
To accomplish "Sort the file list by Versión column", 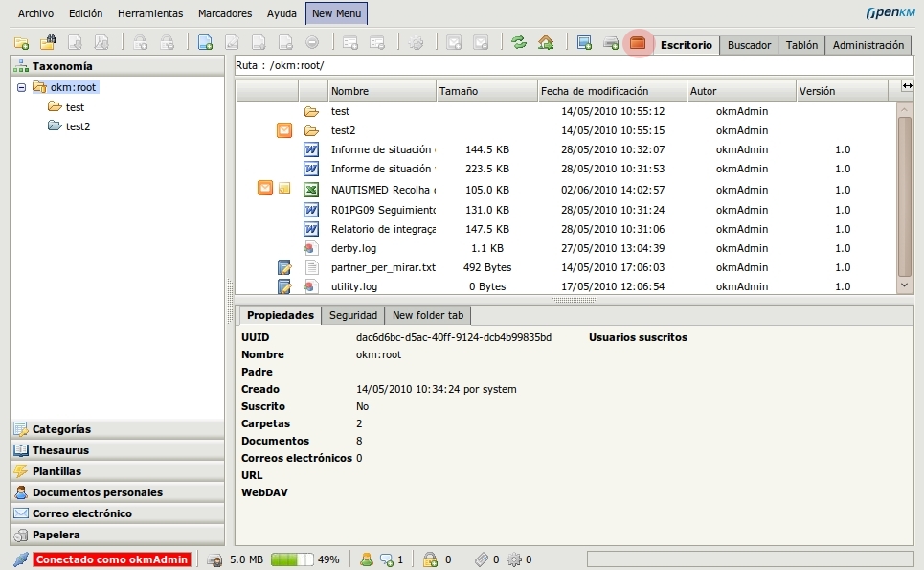I will click(842, 91).
